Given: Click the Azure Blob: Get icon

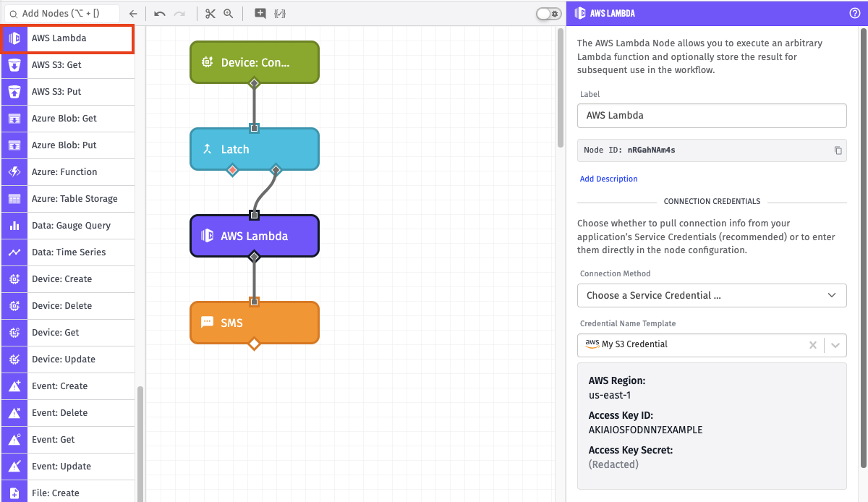Looking at the screenshot, I should tap(14, 119).
